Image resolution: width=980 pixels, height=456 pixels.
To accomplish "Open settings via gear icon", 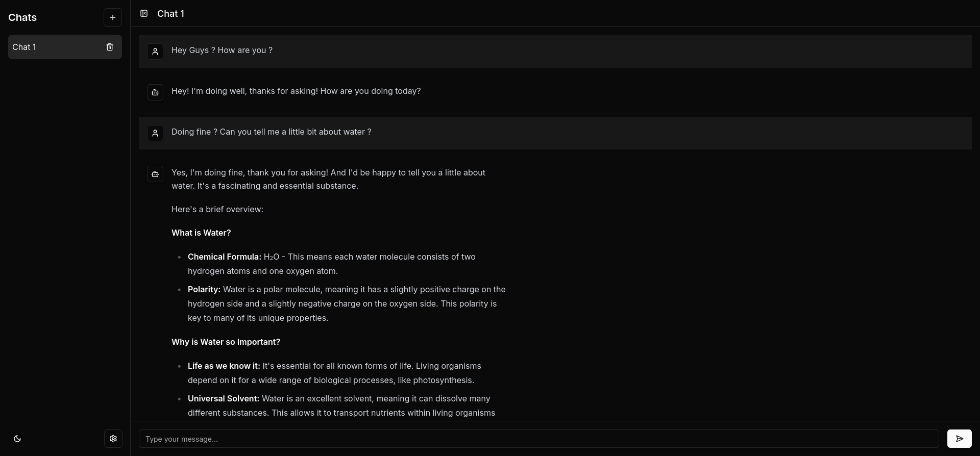I will [x=113, y=439].
